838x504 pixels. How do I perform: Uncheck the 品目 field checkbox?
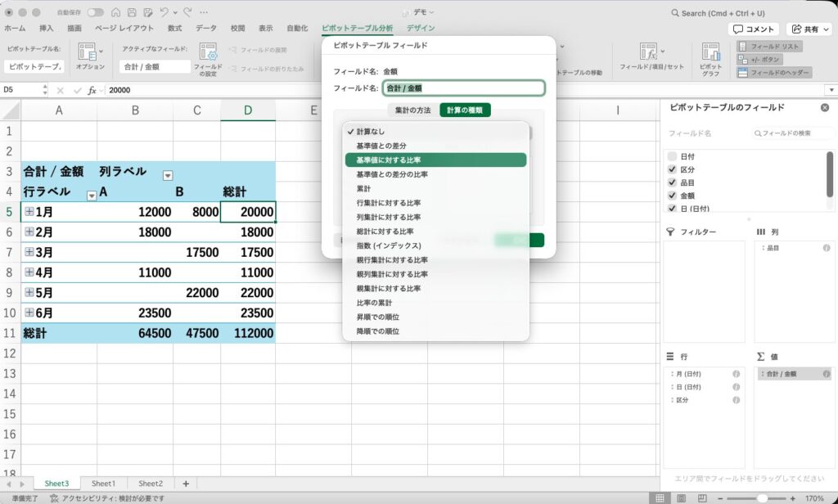click(673, 182)
